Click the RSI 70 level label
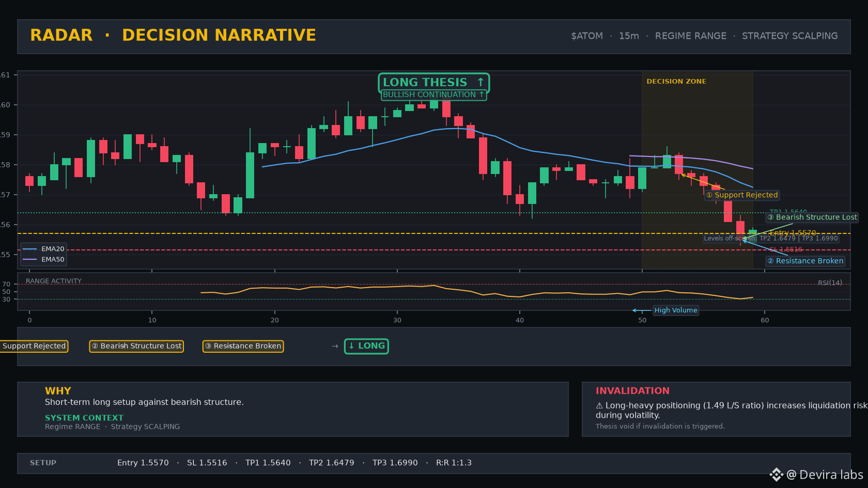Image resolution: width=868 pixels, height=488 pixels. pyautogui.click(x=6, y=285)
